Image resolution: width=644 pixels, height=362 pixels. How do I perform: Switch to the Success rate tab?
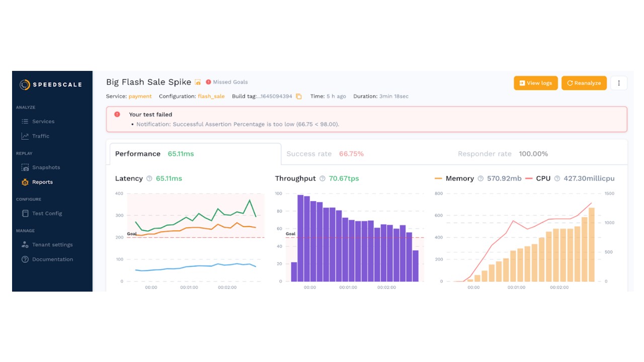[x=325, y=154]
